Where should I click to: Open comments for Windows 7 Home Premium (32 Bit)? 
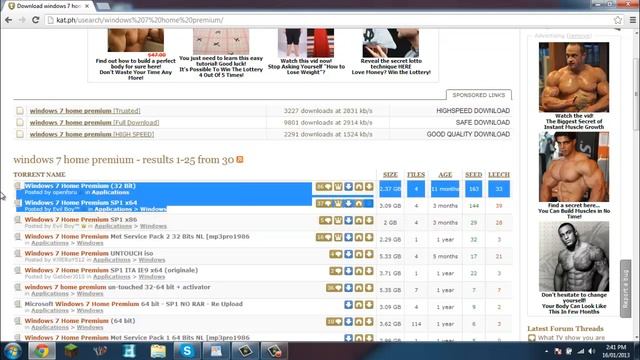click(324, 187)
